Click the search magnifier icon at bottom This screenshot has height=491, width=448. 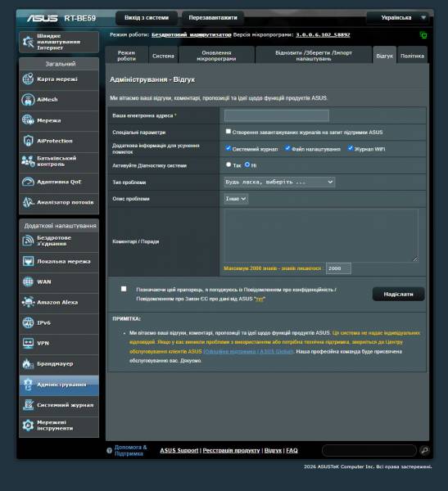(x=424, y=450)
